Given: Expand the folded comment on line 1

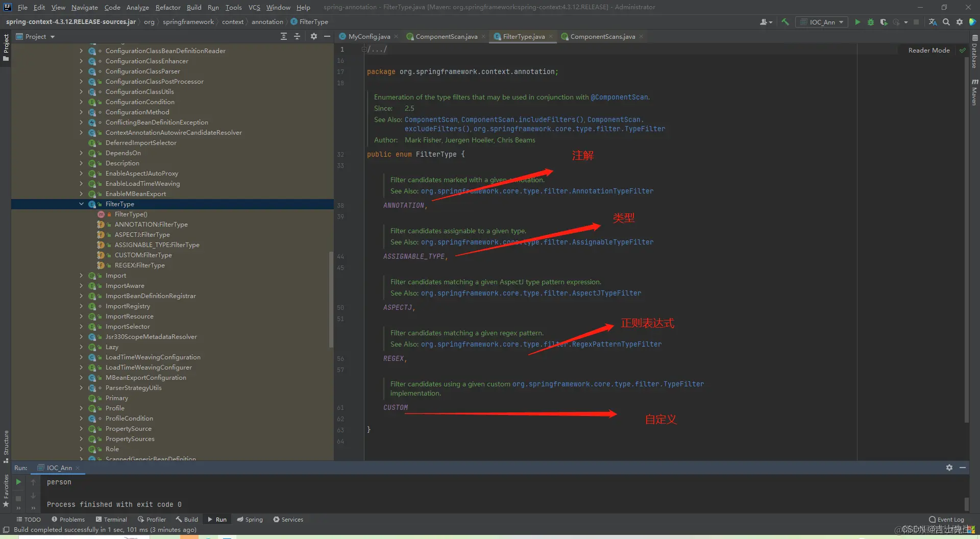Looking at the screenshot, I should pos(363,49).
